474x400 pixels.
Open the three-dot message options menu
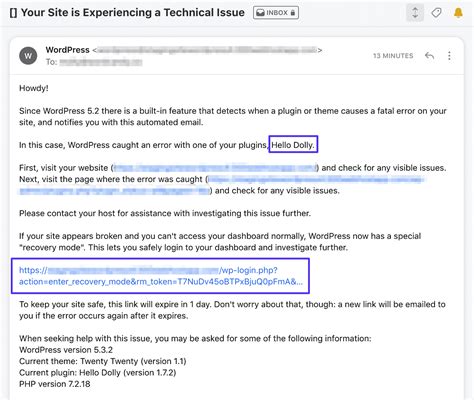pyautogui.click(x=449, y=56)
